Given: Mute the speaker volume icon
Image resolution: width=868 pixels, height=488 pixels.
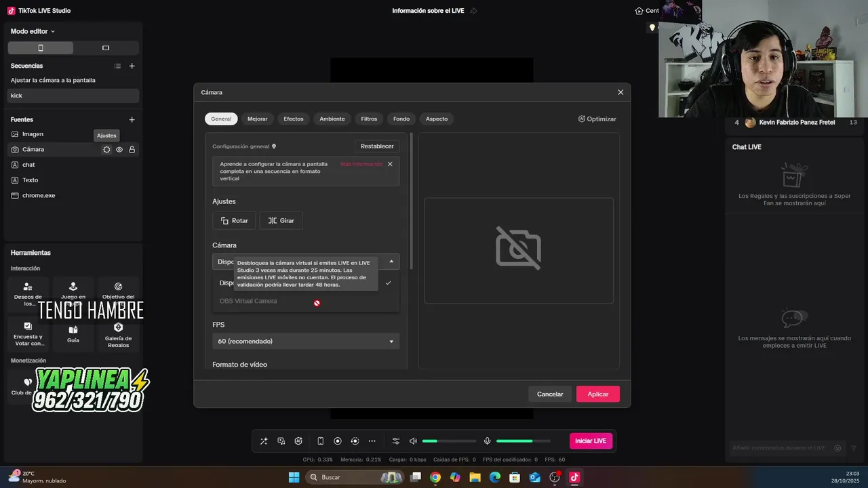Looking at the screenshot, I should point(413,441).
